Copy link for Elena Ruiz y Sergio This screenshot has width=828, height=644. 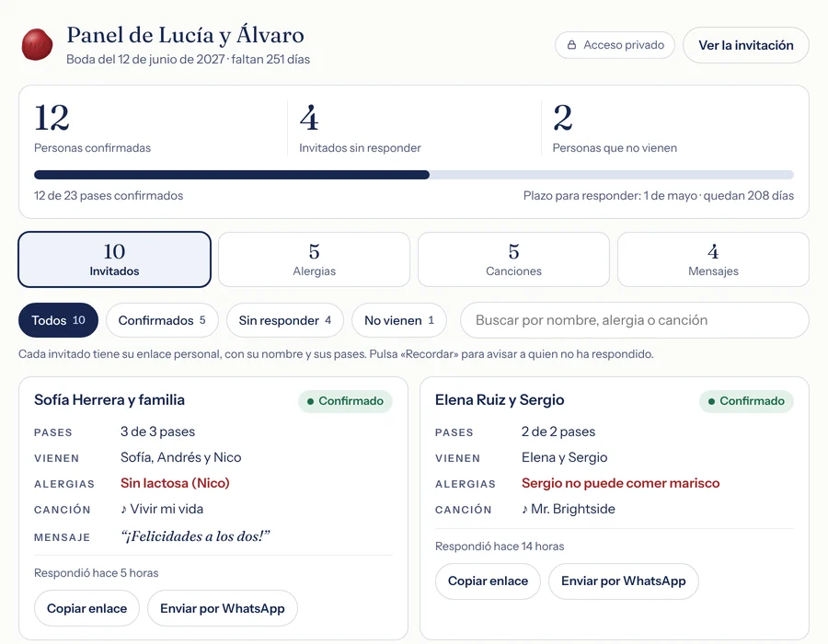click(488, 581)
